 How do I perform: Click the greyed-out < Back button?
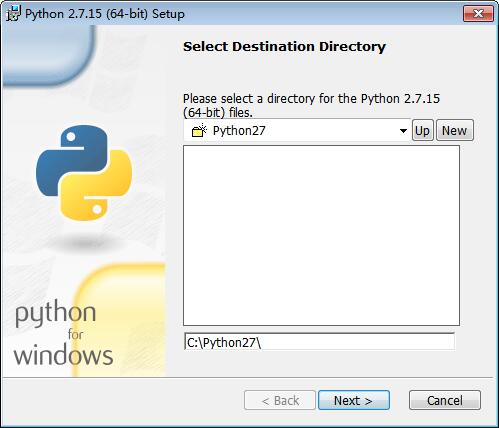tap(280, 400)
